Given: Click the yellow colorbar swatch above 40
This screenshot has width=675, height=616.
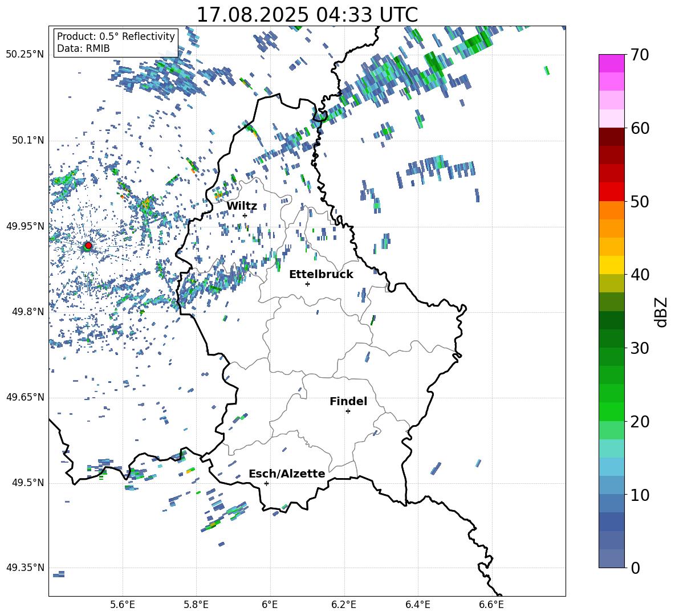Looking at the screenshot, I should (611, 265).
